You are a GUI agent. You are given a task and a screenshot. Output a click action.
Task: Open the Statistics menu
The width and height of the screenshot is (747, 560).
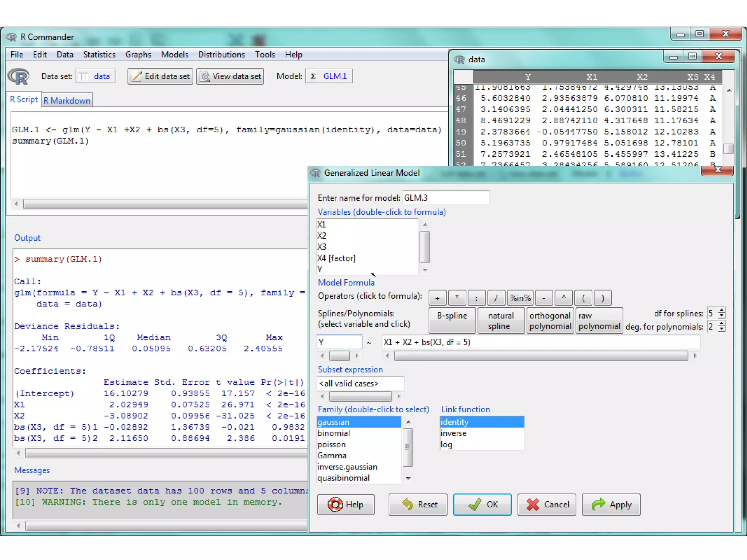pyautogui.click(x=99, y=54)
